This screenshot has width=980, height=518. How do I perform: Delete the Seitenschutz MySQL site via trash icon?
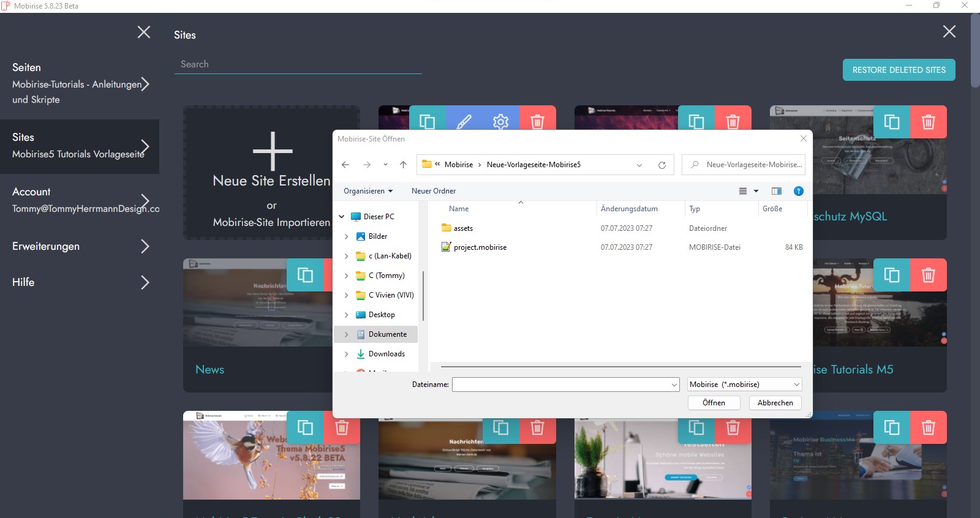point(929,122)
